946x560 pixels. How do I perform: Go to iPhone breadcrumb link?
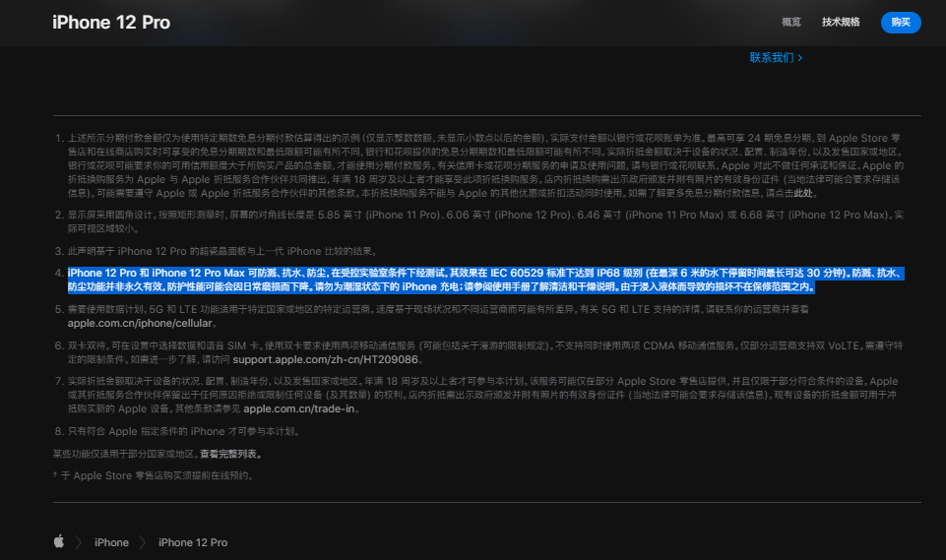pos(111,542)
